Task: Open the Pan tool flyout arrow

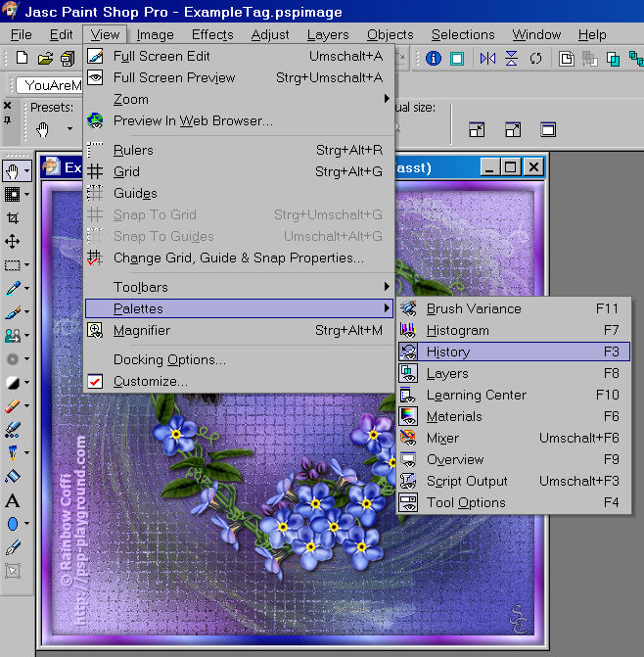Action: tap(26, 171)
